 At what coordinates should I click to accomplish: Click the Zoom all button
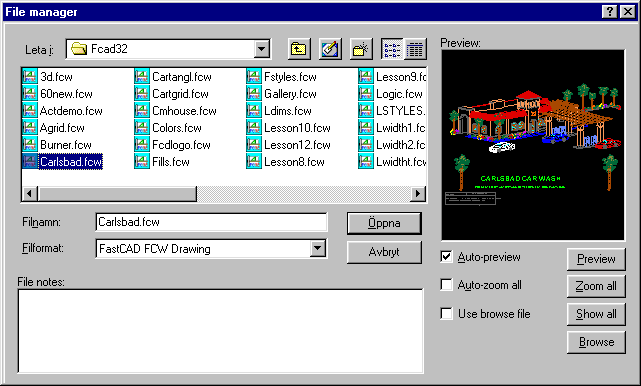point(596,286)
